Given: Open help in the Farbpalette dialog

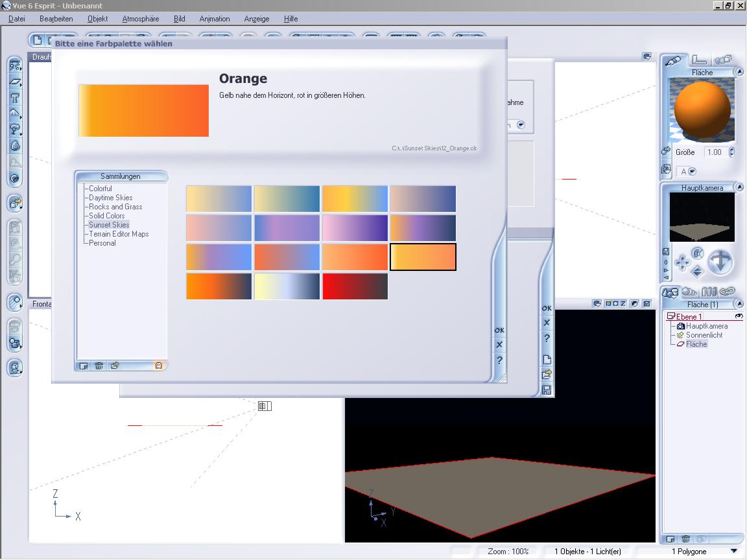Looking at the screenshot, I should tap(499, 360).
